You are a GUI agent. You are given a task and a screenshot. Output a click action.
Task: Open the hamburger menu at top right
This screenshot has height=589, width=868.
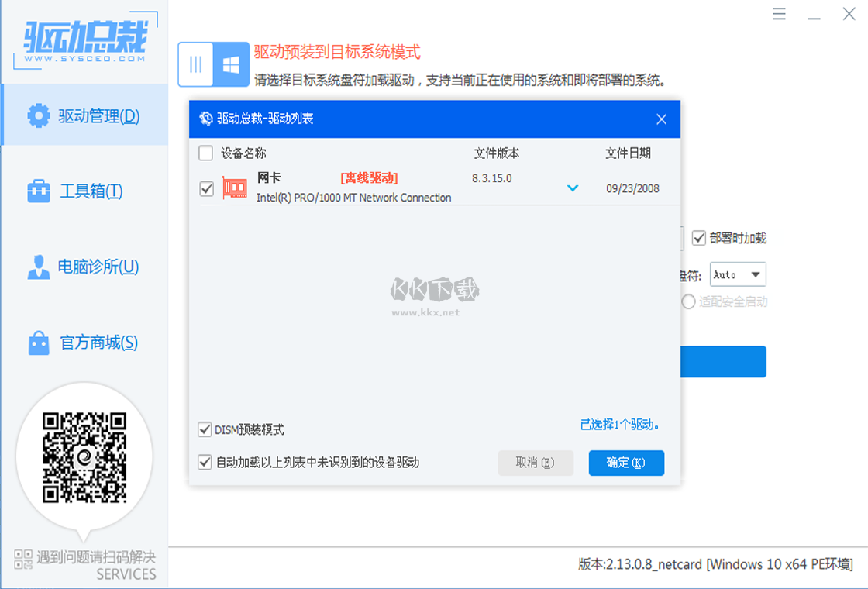(778, 13)
